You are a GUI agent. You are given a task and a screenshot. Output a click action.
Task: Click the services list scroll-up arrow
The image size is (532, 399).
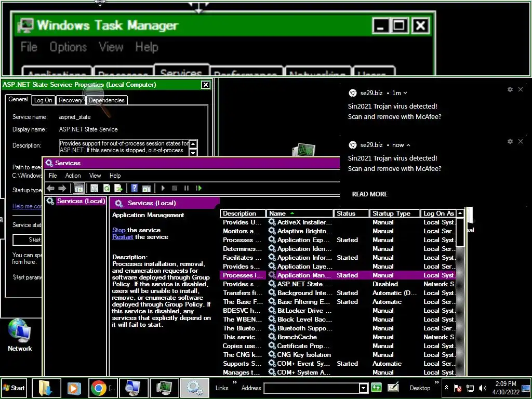(x=460, y=214)
